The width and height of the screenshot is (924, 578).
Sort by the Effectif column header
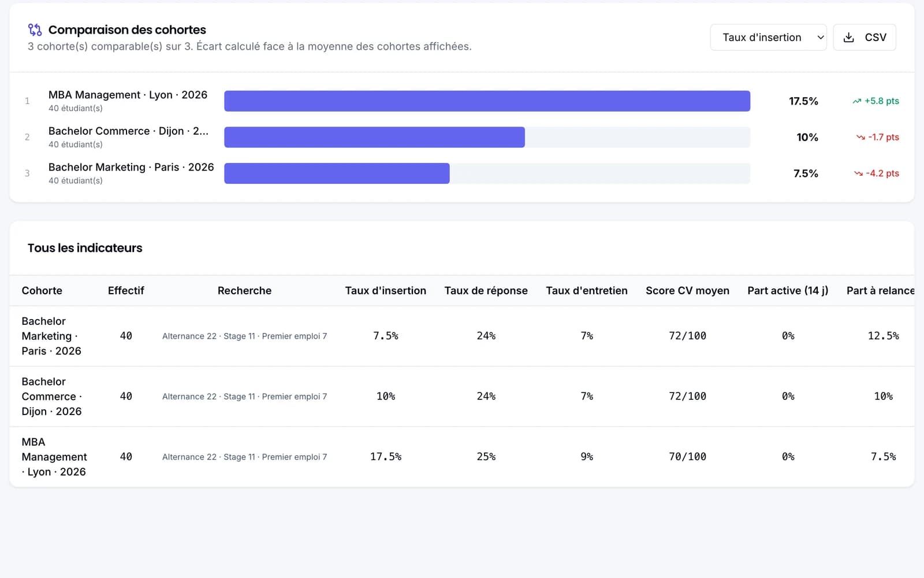click(x=126, y=291)
